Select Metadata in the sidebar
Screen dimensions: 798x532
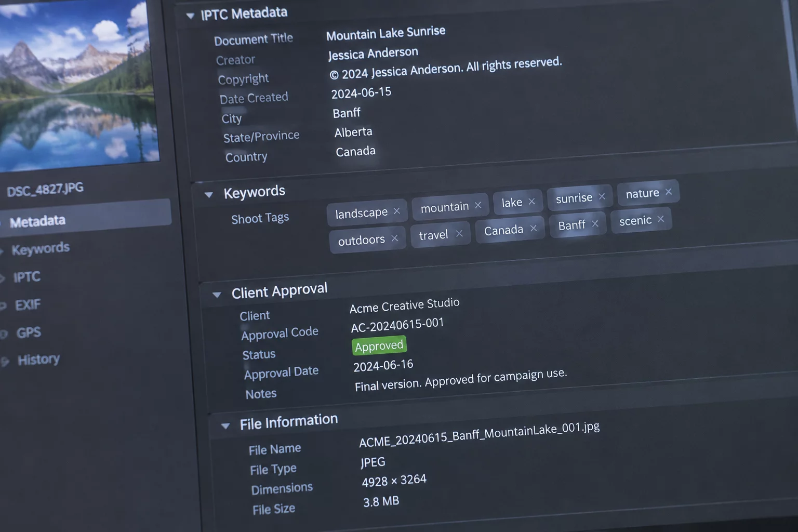point(86,219)
